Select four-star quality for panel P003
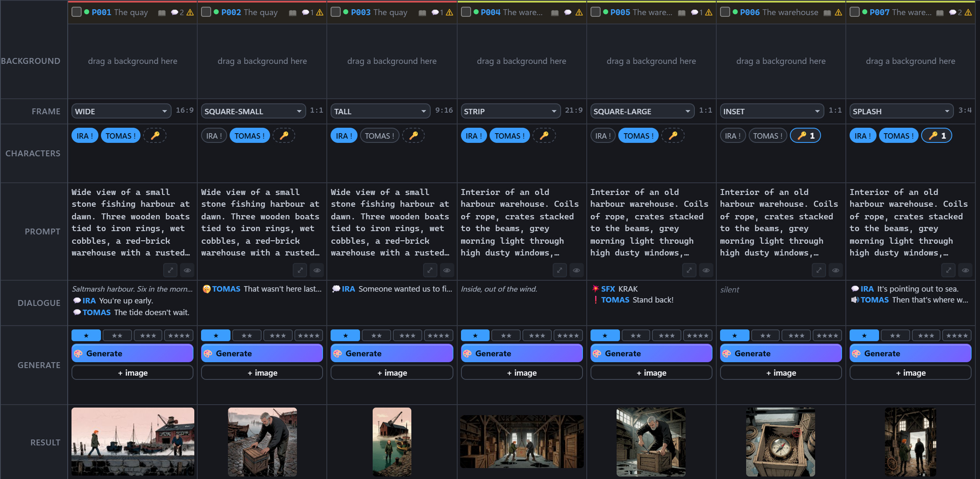980x479 pixels. pos(438,335)
